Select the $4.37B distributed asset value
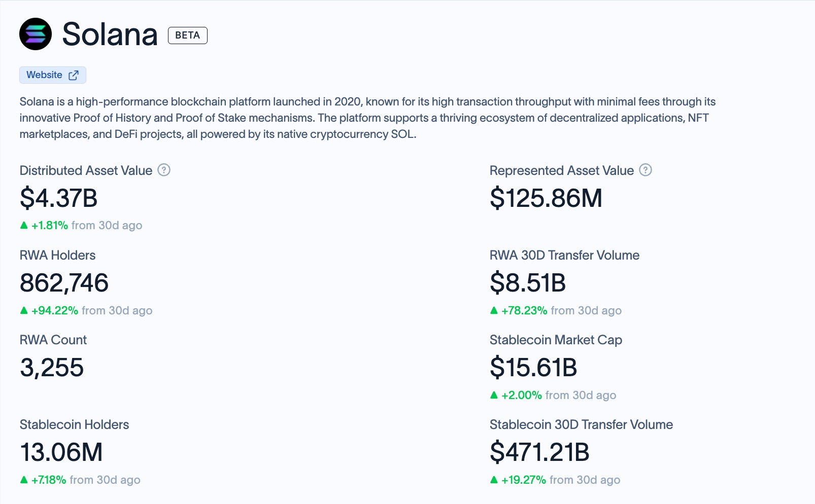The height and width of the screenshot is (504, 815). [x=59, y=198]
